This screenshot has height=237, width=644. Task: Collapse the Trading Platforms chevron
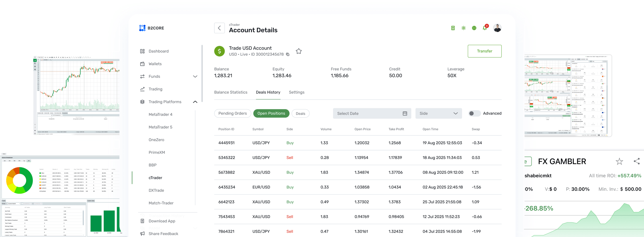[195, 102]
